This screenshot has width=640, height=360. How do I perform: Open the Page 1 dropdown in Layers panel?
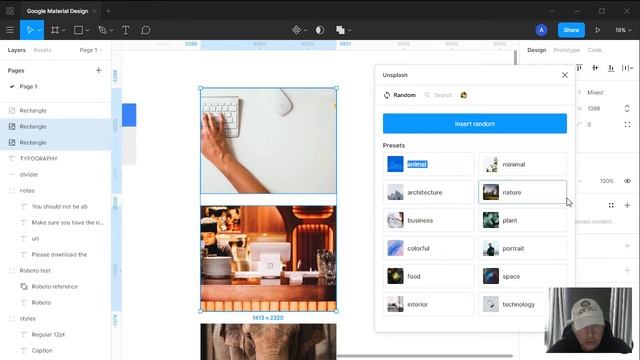[91, 50]
